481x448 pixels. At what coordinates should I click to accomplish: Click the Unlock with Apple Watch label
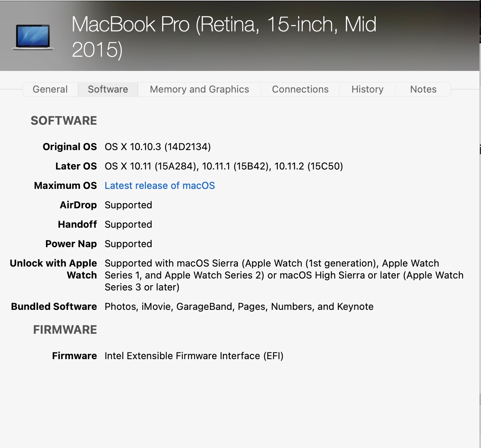pyautogui.click(x=53, y=269)
